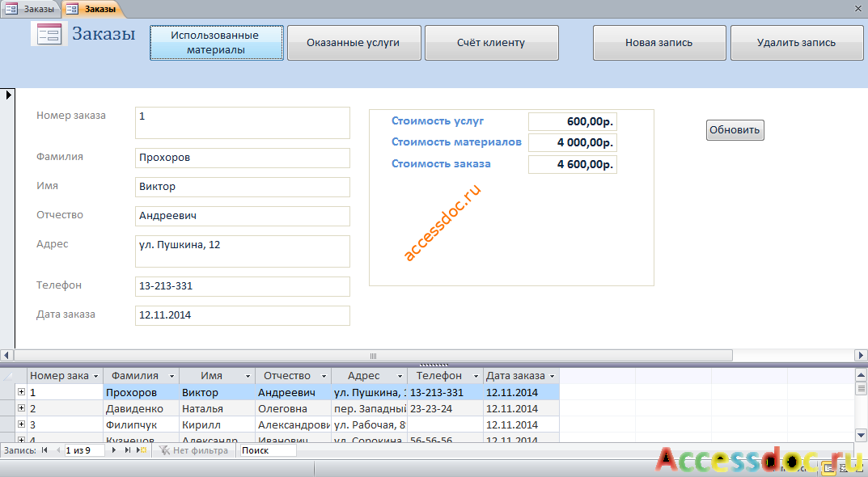Click the Стоимость услуг value 600,00р.
Screen dimensions: 868x477
(573, 122)
